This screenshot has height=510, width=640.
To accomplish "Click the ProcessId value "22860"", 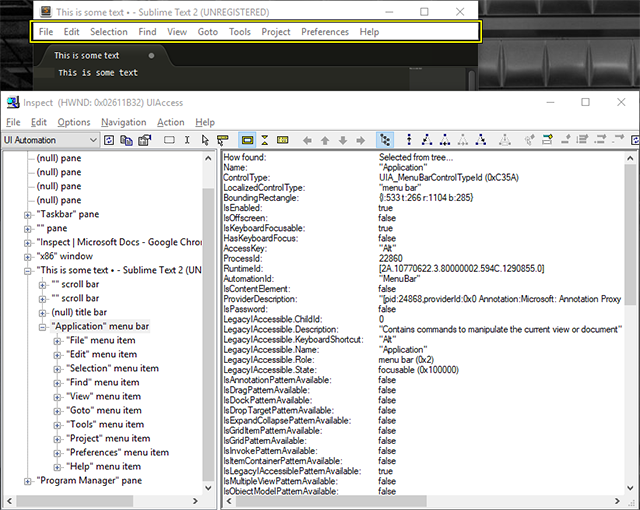I will click(391, 259).
